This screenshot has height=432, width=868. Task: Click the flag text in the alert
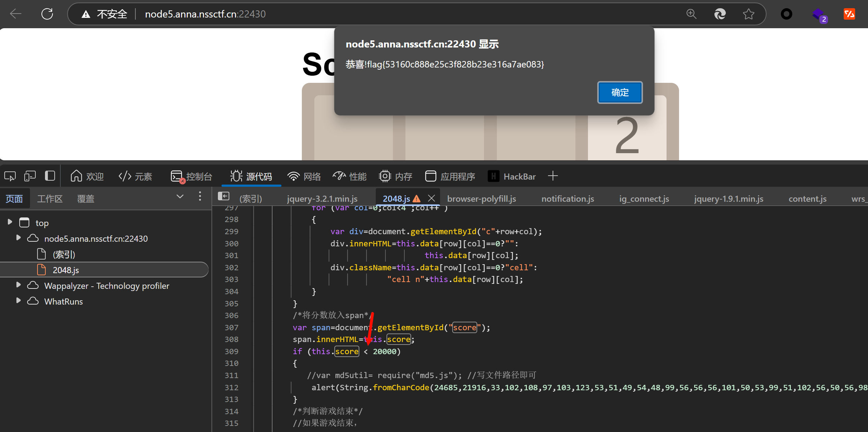point(445,65)
